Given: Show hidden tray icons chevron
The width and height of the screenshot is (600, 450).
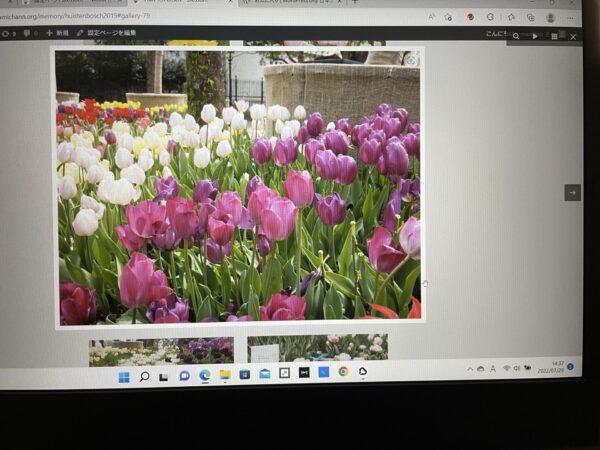Looking at the screenshot, I should pyautogui.click(x=470, y=369).
